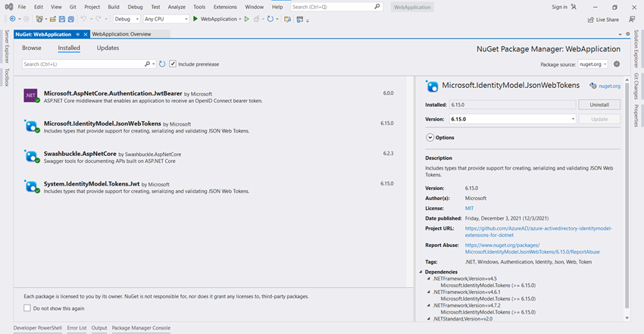Click the Save file icon
The width and height of the screenshot is (644, 334).
(62, 19)
